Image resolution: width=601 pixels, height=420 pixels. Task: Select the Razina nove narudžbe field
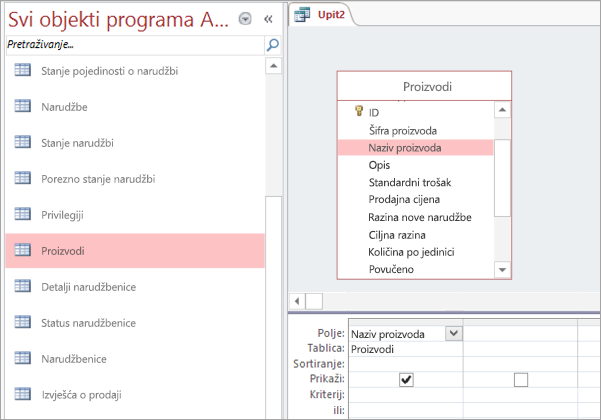pos(415,217)
